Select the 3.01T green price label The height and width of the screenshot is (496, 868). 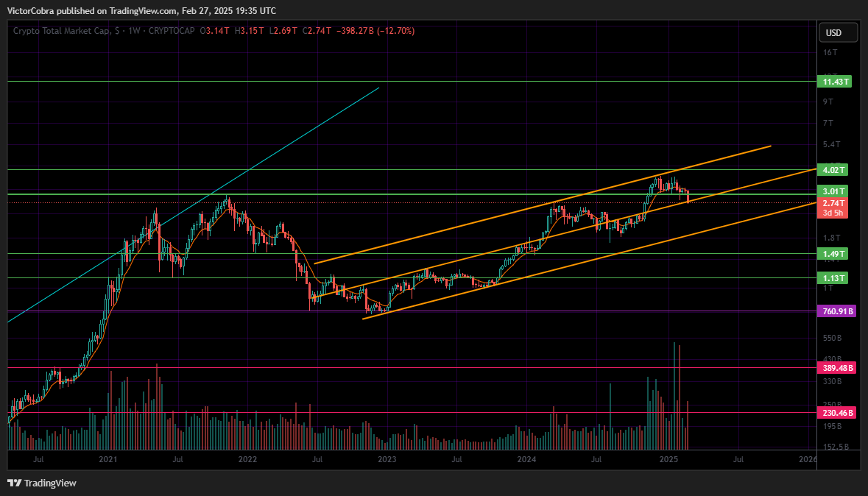click(x=833, y=191)
